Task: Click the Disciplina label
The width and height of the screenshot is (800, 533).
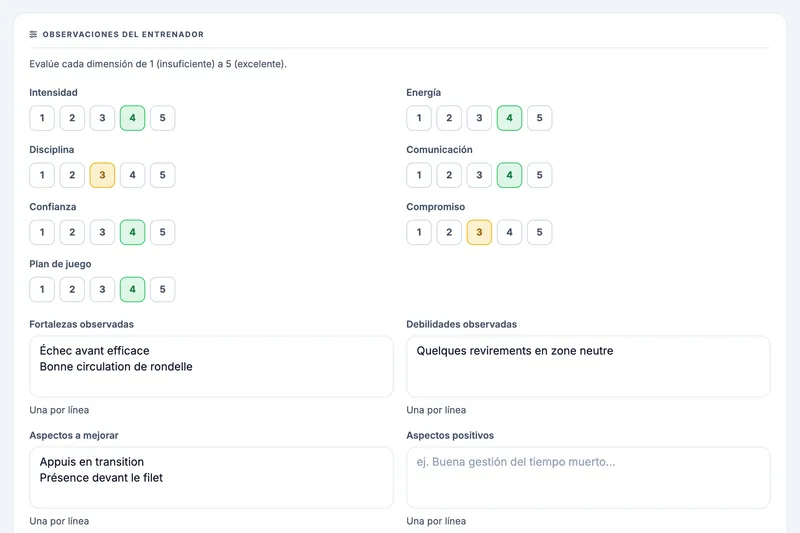Action: click(x=52, y=149)
